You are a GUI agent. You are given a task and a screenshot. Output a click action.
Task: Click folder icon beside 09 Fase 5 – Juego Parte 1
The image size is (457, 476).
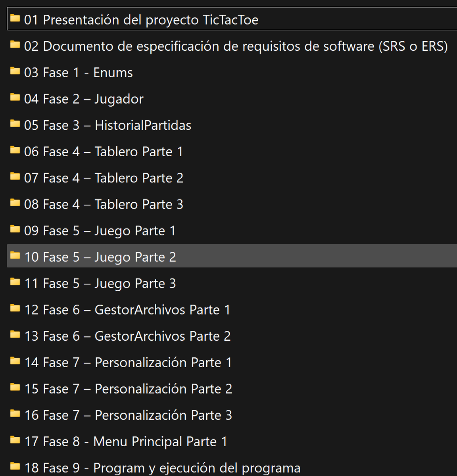15,229
